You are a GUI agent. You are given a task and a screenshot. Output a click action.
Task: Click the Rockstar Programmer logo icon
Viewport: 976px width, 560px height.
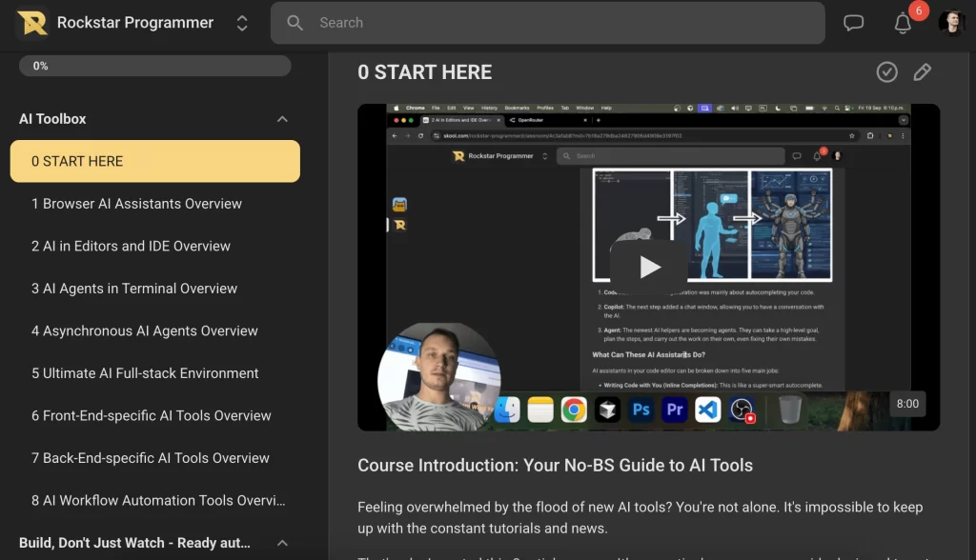(x=32, y=23)
